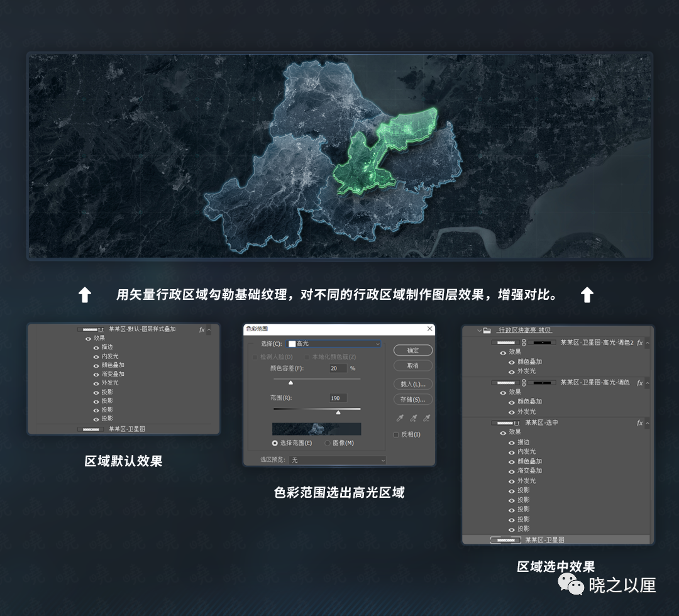Click the 范围(R) slider handle
The width and height of the screenshot is (679, 616).
click(338, 412)
